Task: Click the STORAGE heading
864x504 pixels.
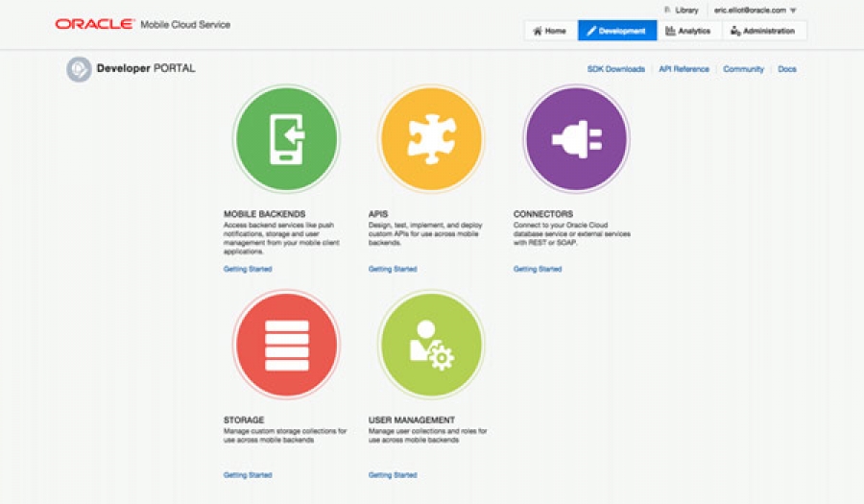Action: point(244,420)
